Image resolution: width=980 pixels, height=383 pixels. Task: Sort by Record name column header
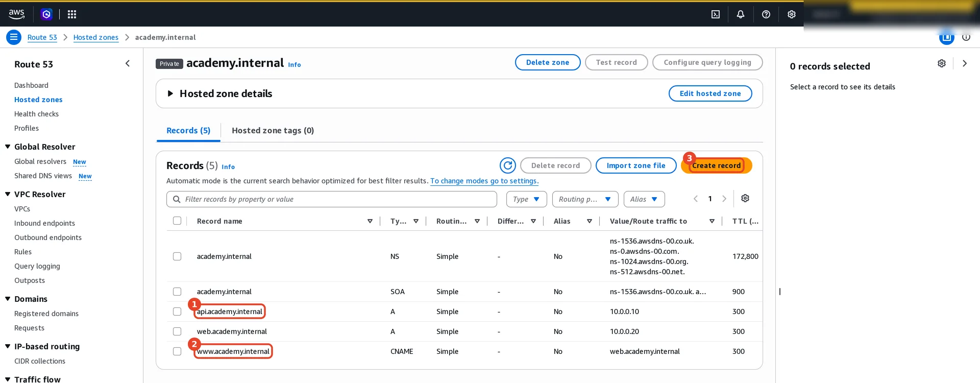point(219,221)
